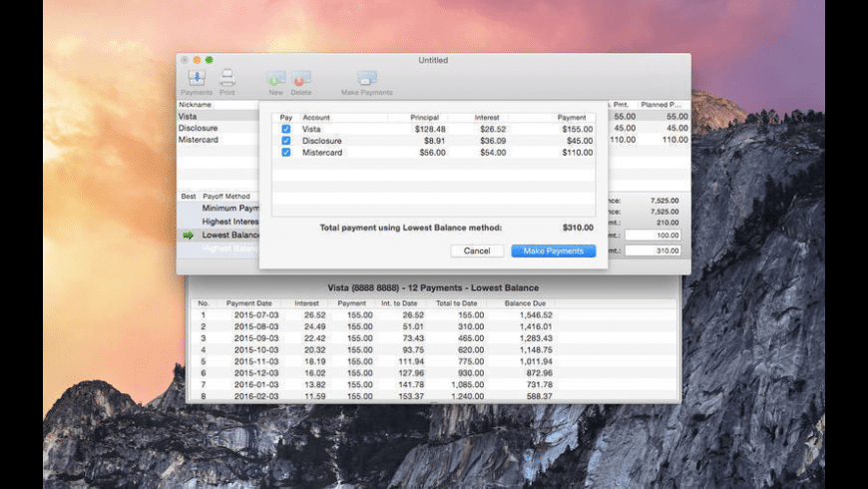
Task: Click the Print toolbar icon
Action: coord(227,78)
